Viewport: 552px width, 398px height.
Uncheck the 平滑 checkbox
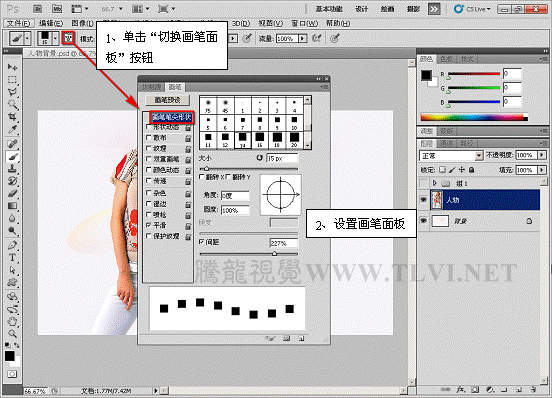pos(149,225)
